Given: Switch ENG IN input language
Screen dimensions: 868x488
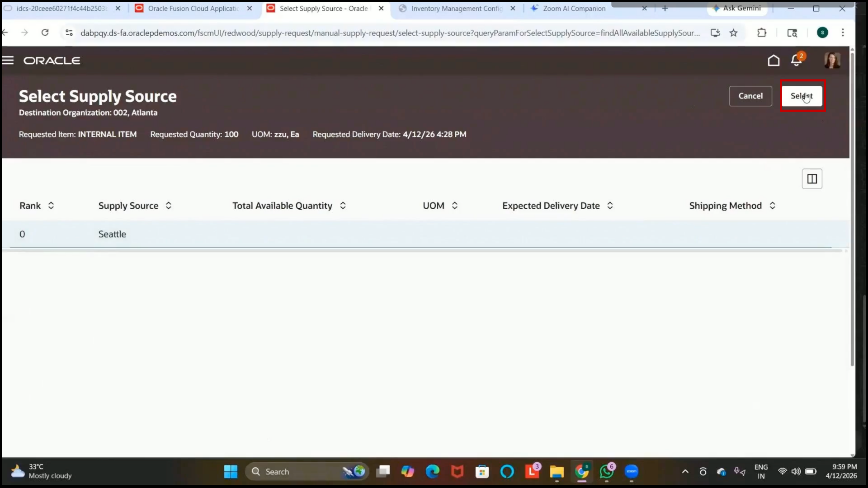Looking at the screenshot, I should point(761,472).
